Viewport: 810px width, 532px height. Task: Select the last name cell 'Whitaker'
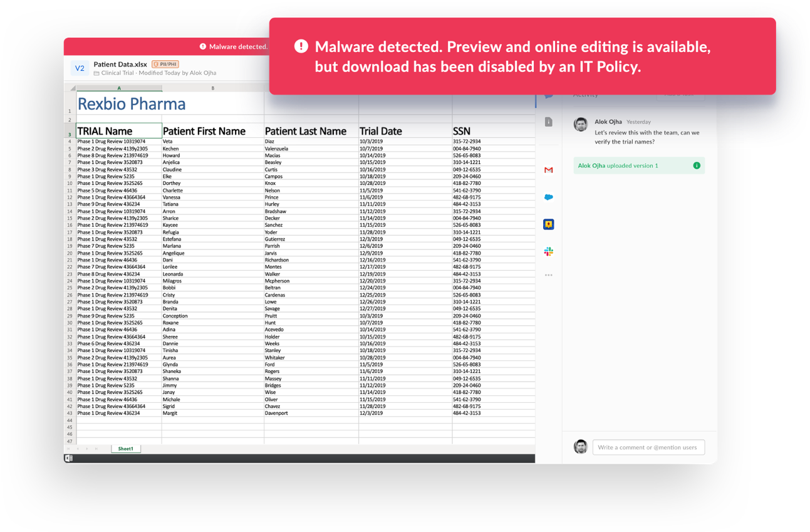(x=311, y=358)
